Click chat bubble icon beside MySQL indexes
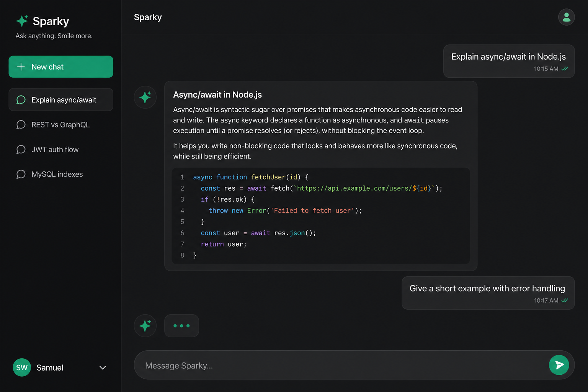588x392 pixels. pos(21,175)
